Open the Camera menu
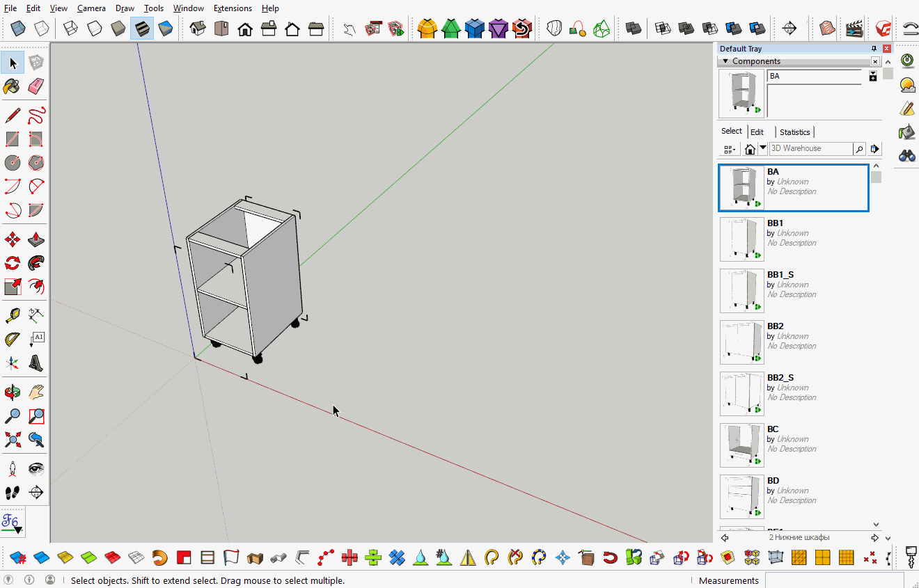The width and height of the screenshot is (919, 588). click(91, 8)
